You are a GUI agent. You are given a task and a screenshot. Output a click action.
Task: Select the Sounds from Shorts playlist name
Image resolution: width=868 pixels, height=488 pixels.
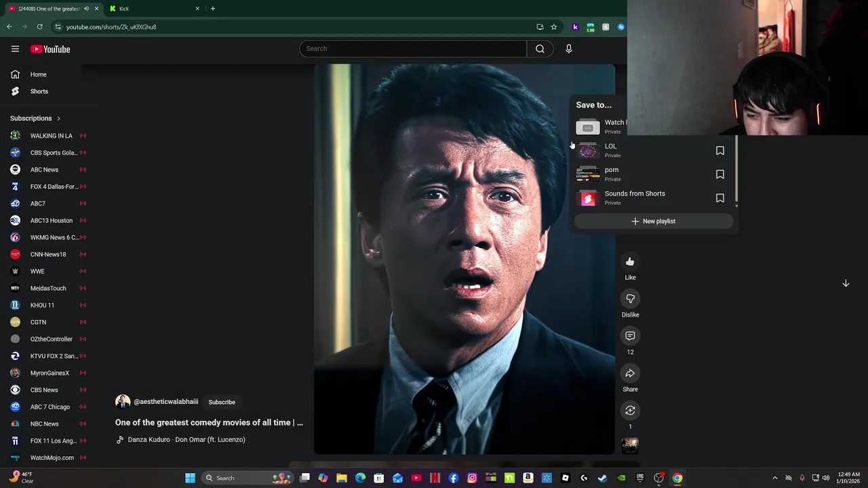pyautogui.click(x=635, y=194)
